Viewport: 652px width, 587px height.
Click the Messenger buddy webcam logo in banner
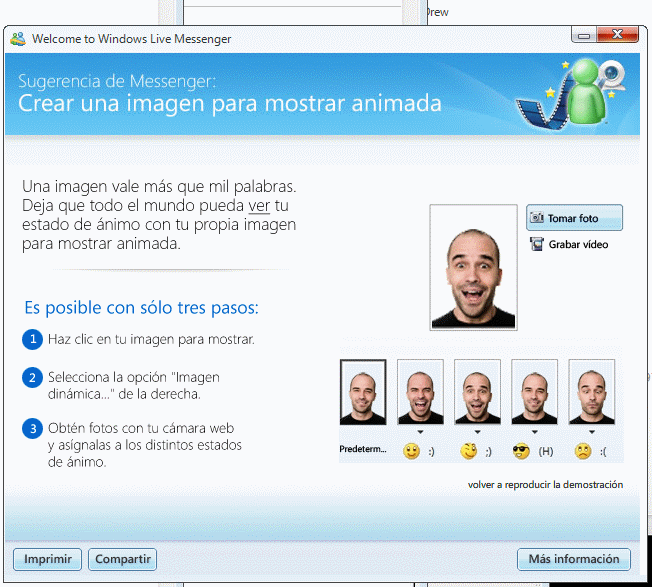(x=572, y=93)
